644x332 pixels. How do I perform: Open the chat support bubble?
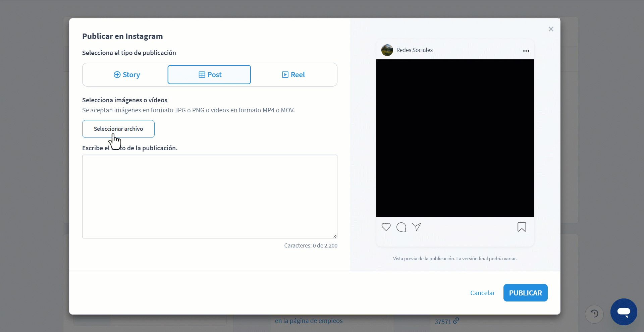click(624, 312)
